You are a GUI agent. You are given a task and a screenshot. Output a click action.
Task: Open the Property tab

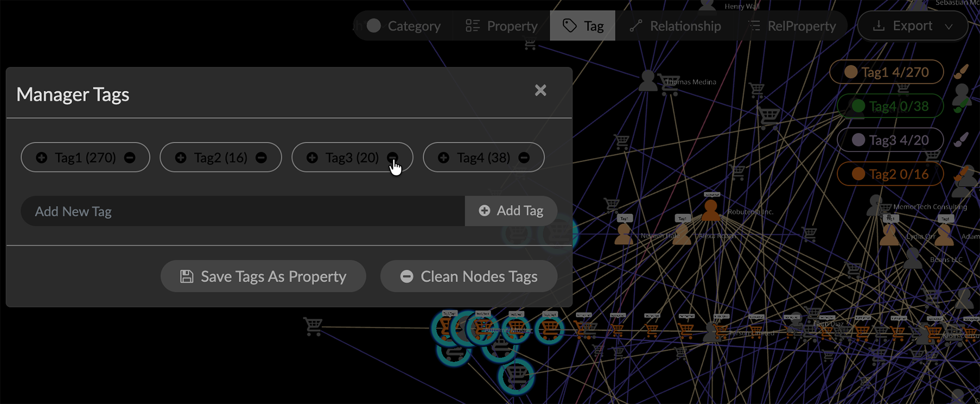point(501,26)
